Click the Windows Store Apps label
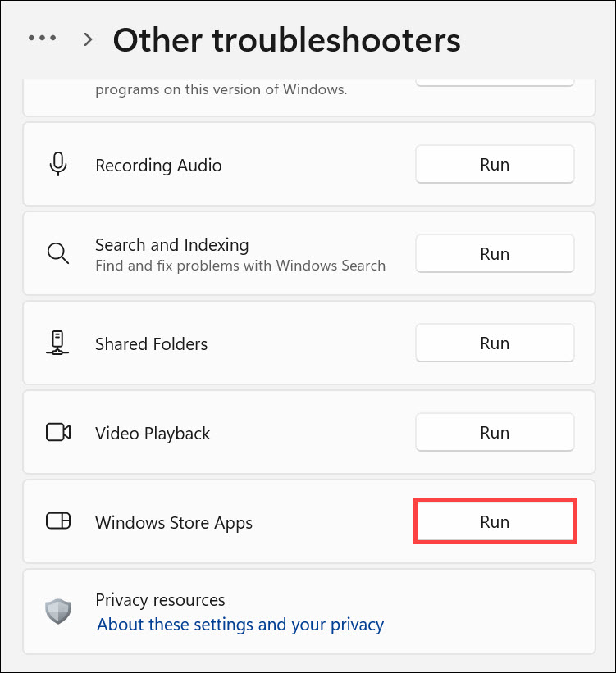The width and height of the screenshot is (616, 673). 174,523
